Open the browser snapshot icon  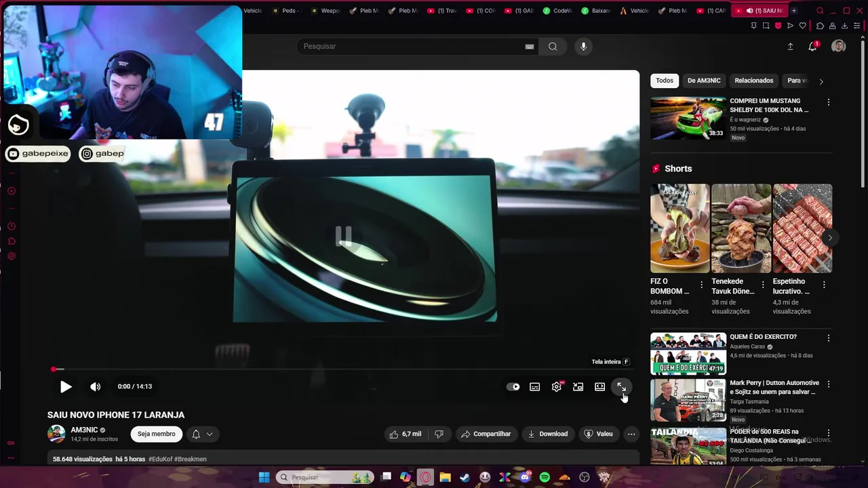(766, 26)
